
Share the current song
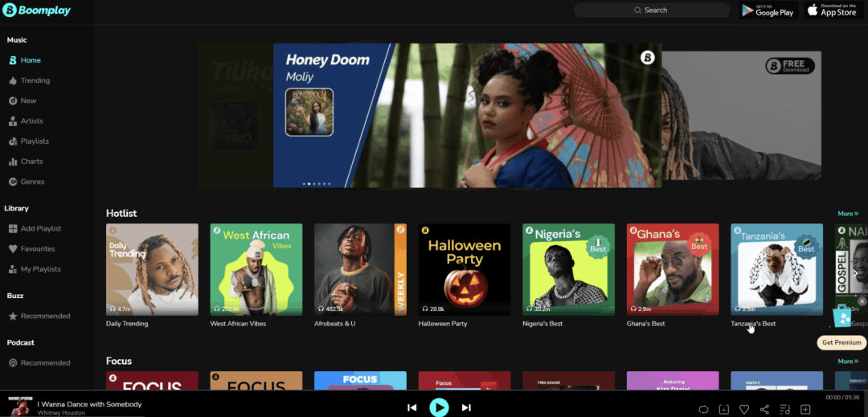(764, 409)
